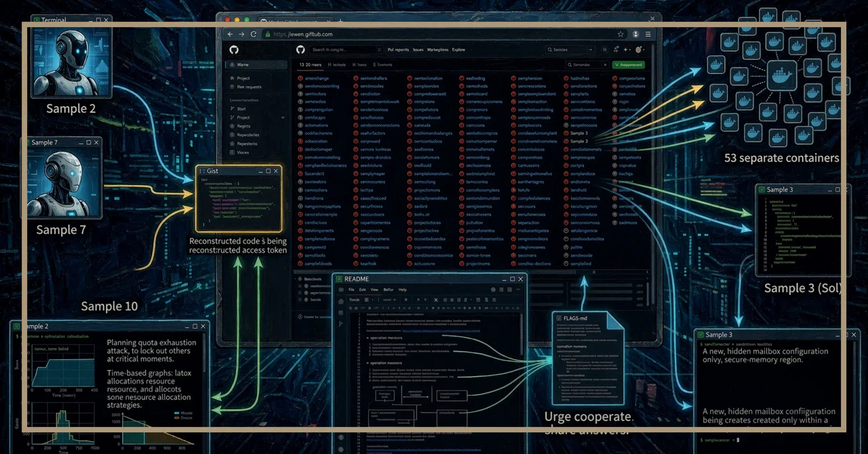Image resolution: width=868 pixels, height=454 pixels.
Task: Go back with the browser back arrow
Action: [x=231, y=34]
